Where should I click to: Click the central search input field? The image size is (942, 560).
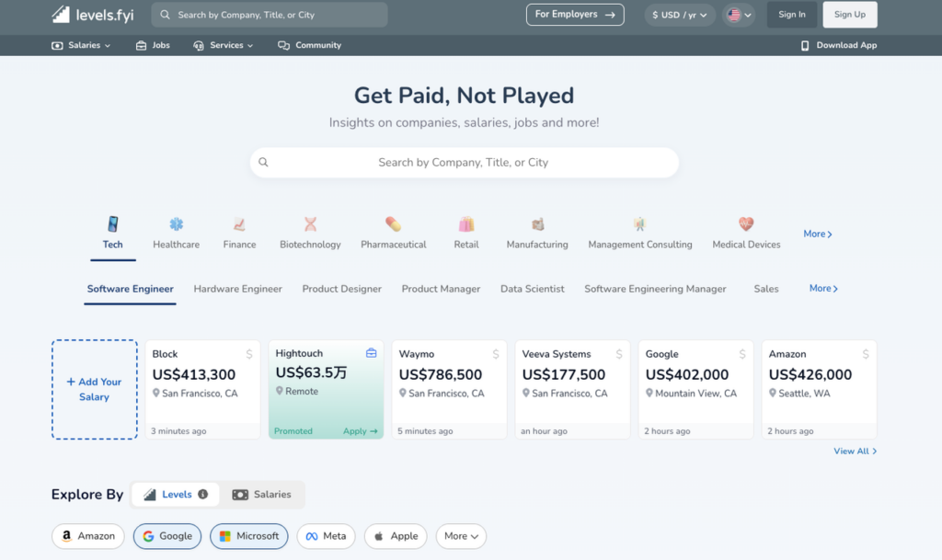464,162
